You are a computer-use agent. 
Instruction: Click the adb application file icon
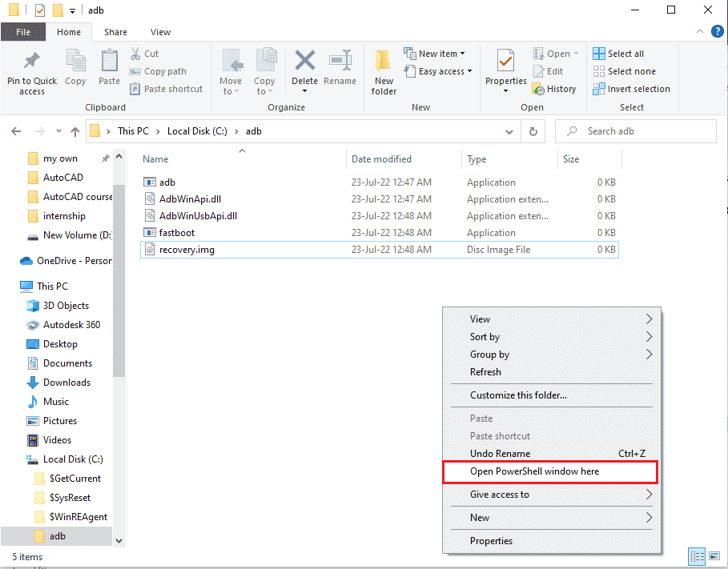click(150, 182)
